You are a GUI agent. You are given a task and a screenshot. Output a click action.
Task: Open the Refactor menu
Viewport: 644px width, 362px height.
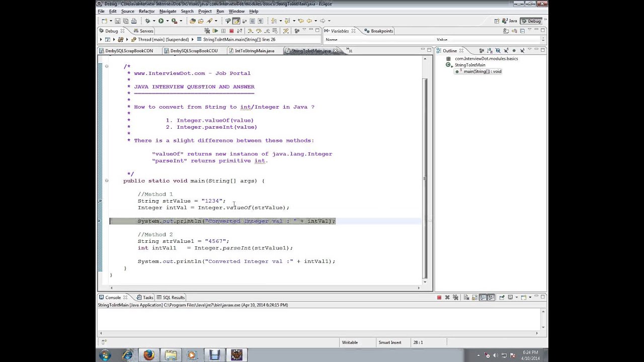point(146,11)
